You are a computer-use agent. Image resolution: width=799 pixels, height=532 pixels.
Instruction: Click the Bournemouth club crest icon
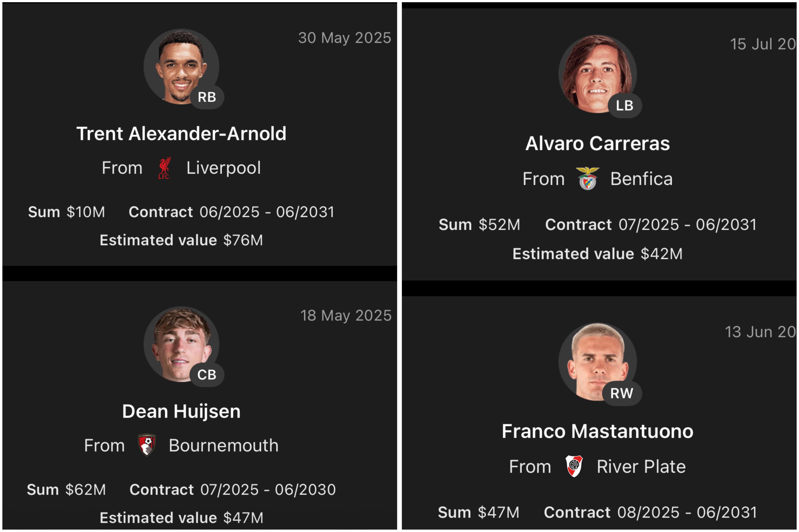tap(147, 445)
